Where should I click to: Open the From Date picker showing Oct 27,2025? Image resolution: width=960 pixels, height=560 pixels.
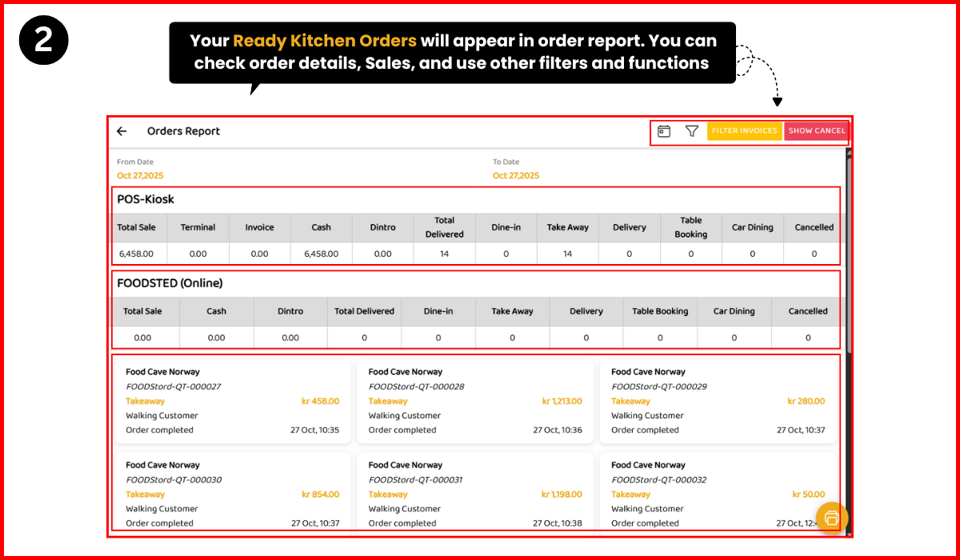[142, 174]
